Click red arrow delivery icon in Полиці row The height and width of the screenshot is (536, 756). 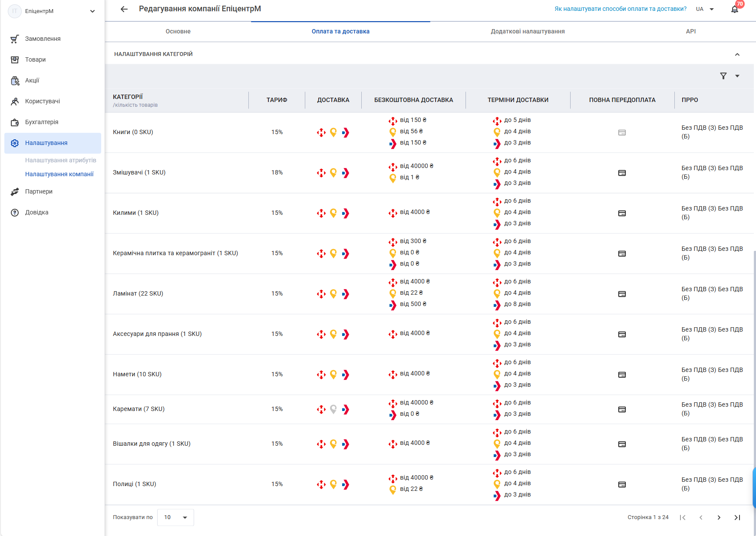click(346, 484)
